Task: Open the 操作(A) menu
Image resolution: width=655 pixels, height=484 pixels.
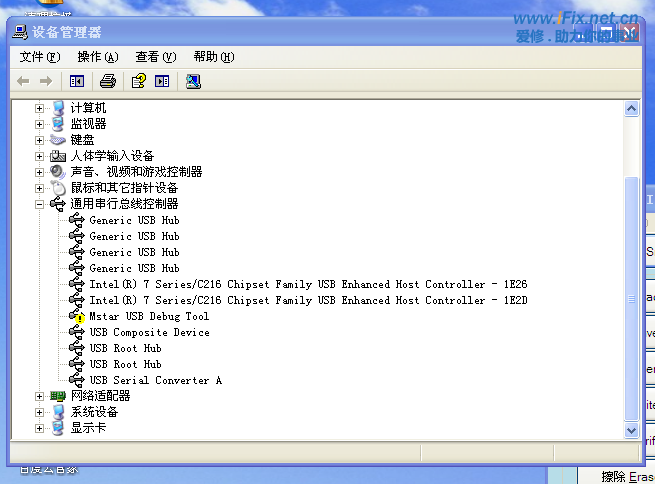Action: [98, 57]
